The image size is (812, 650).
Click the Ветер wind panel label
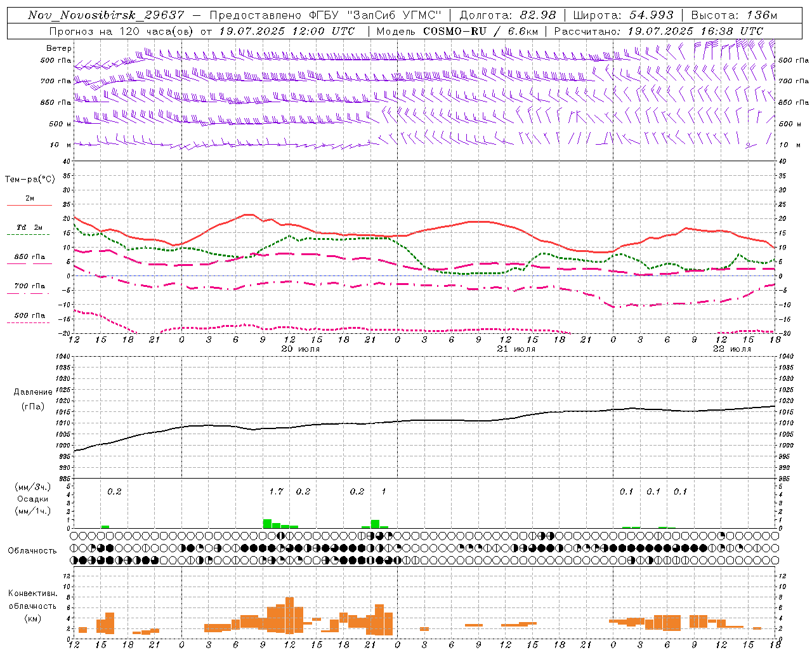pos(59,48)
